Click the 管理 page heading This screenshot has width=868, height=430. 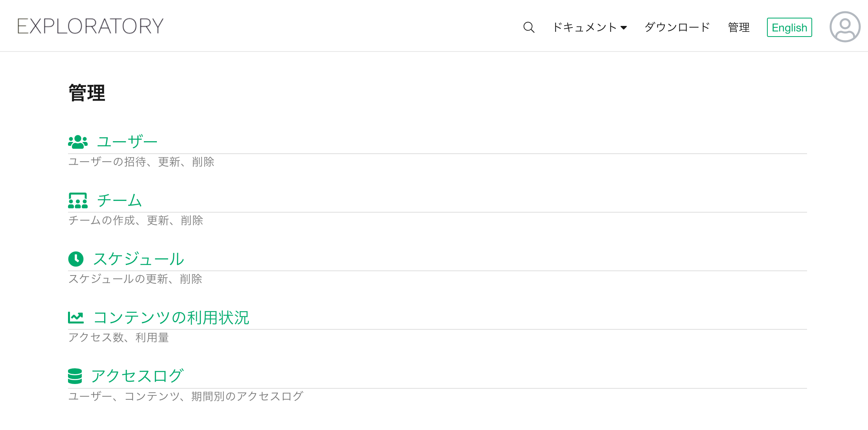pyautogui.click(x=87, y=93)
